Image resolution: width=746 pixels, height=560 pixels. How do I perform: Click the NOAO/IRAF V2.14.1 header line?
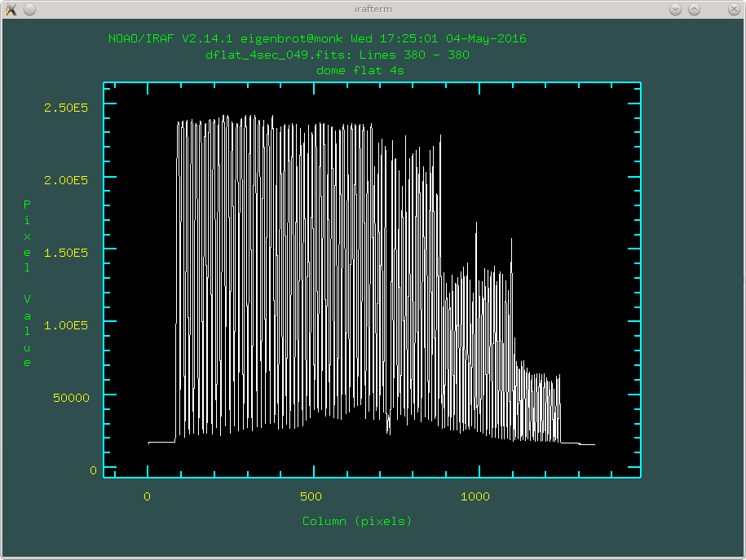coord(317,38)
